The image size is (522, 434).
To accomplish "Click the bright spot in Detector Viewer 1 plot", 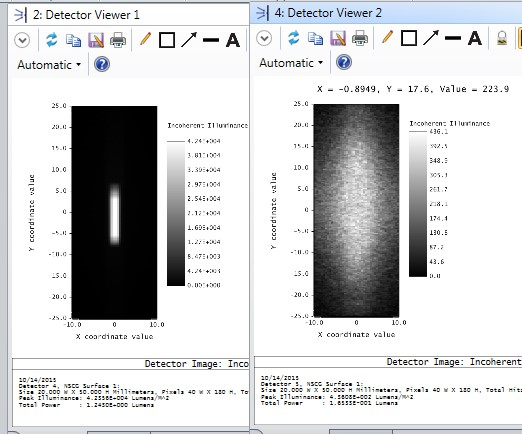I will click(x=115, y=215).
